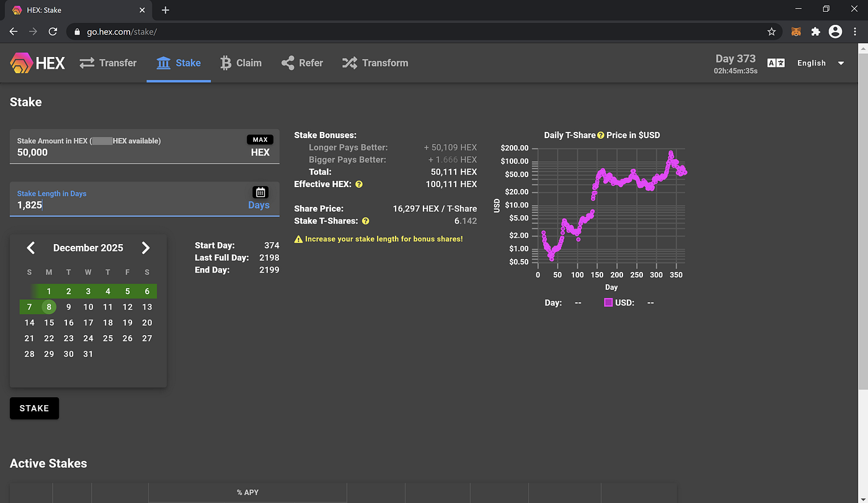Screen dimensions: 868x503
Task: Select December 1 in calendar
Action: click(x=49, y=291)
